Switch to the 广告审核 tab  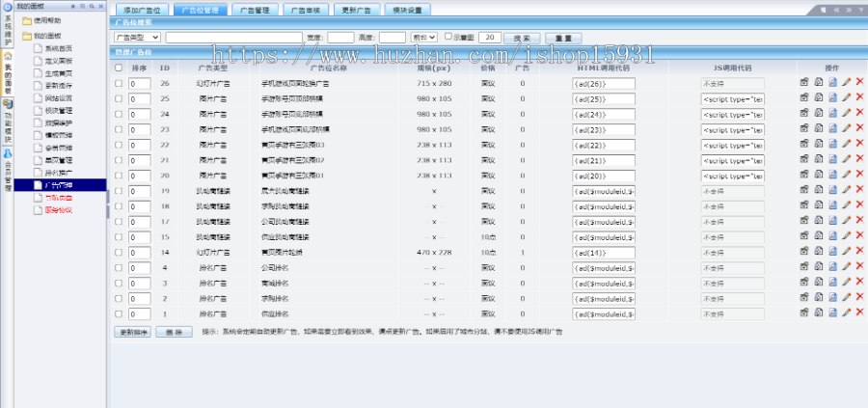[306, 10]
